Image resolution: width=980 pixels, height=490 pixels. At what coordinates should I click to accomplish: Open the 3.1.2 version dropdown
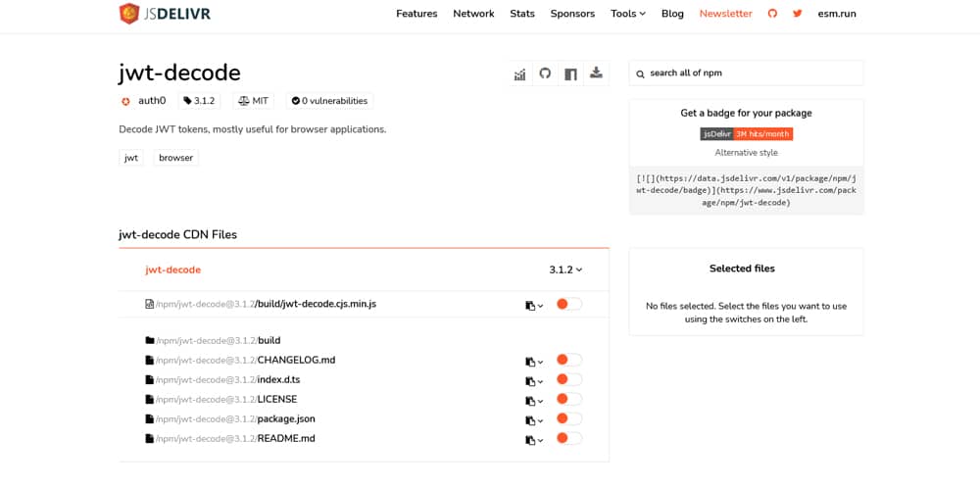565,270
